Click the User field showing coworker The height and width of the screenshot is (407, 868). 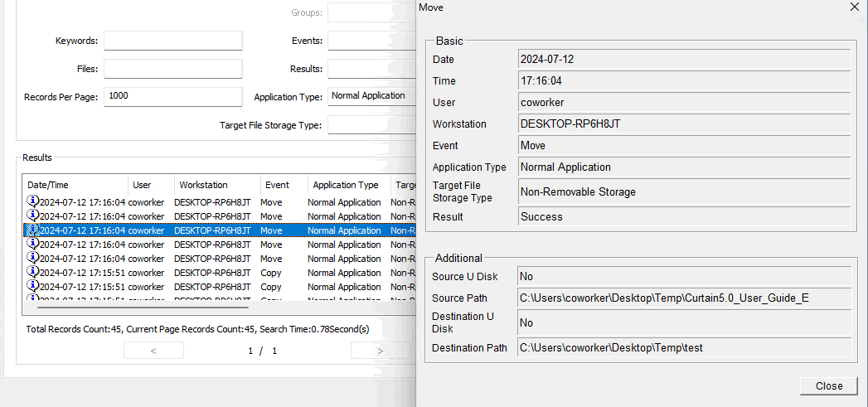coord(684,103)
